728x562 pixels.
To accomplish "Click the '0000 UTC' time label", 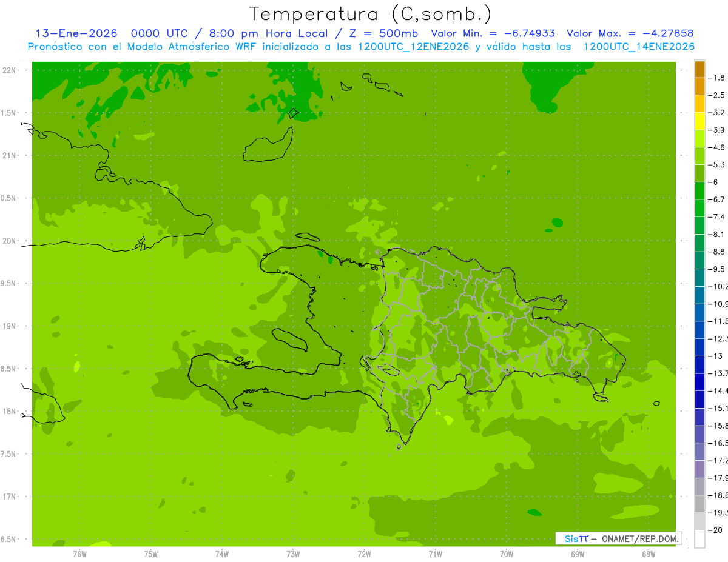I will (x=159, y=33).
